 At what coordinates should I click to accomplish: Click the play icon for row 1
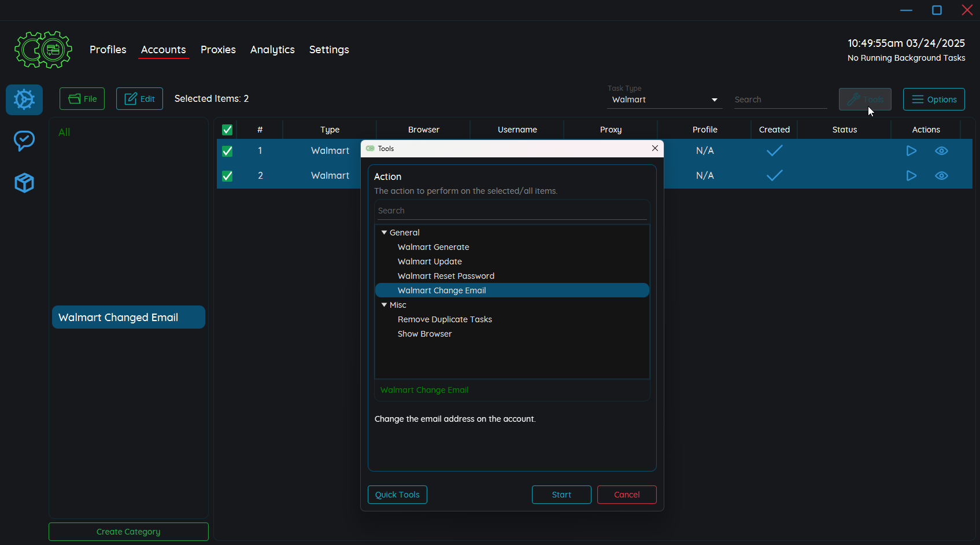click(911, 151)
